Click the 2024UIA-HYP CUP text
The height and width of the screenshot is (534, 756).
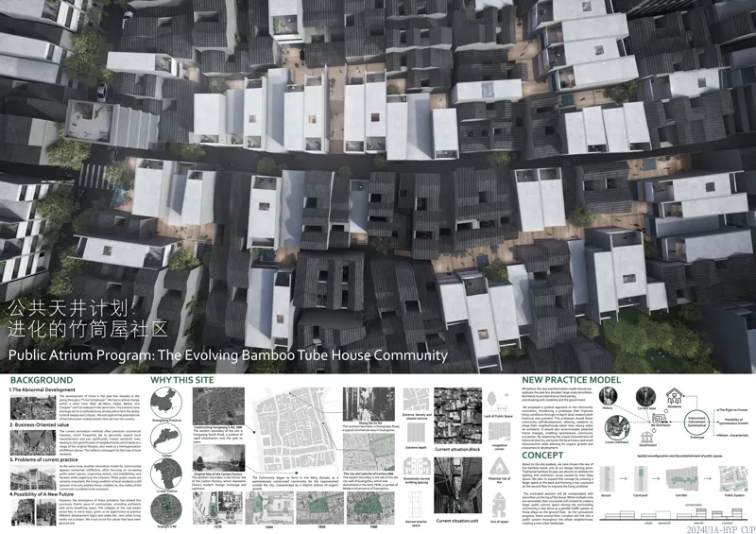(721, 529)
